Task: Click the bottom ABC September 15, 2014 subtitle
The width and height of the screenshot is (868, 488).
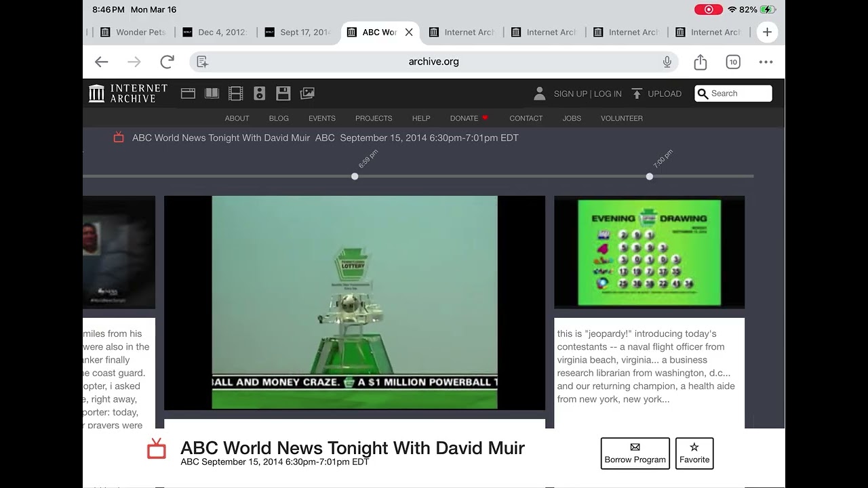Action: click(x=275, y=462)
